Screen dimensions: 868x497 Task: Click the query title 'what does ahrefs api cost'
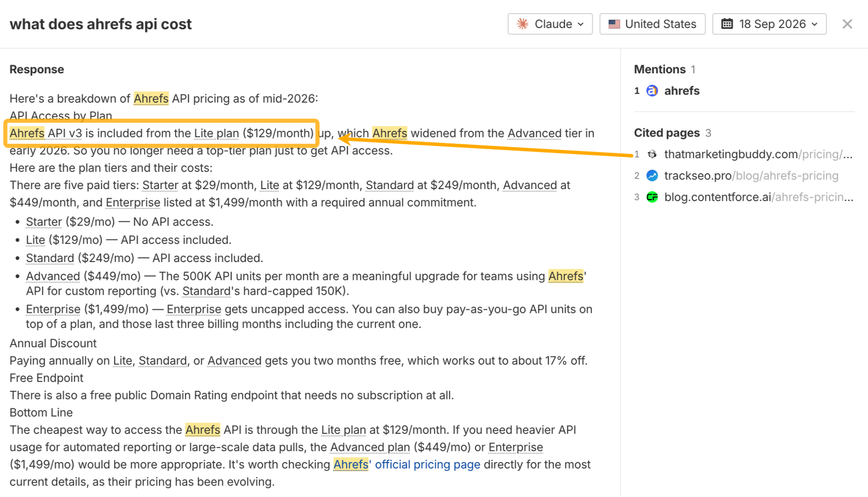pyautogui.click(x=100, y=24)
